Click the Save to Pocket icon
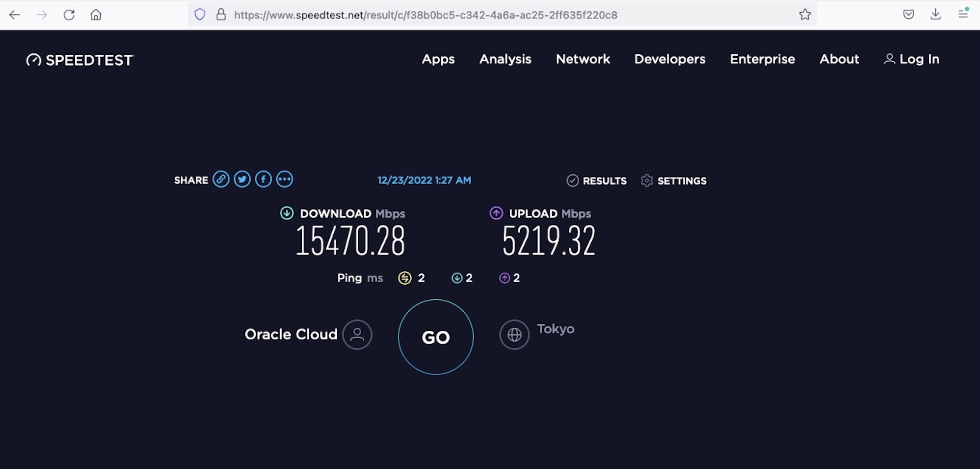Viewport: 980px width, 469px height. click(908, 14)
